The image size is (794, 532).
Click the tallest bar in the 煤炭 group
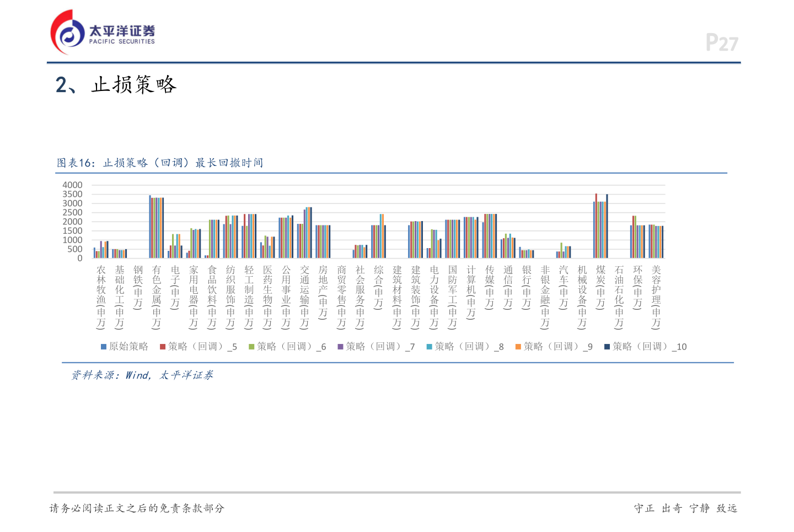point(597,226)
